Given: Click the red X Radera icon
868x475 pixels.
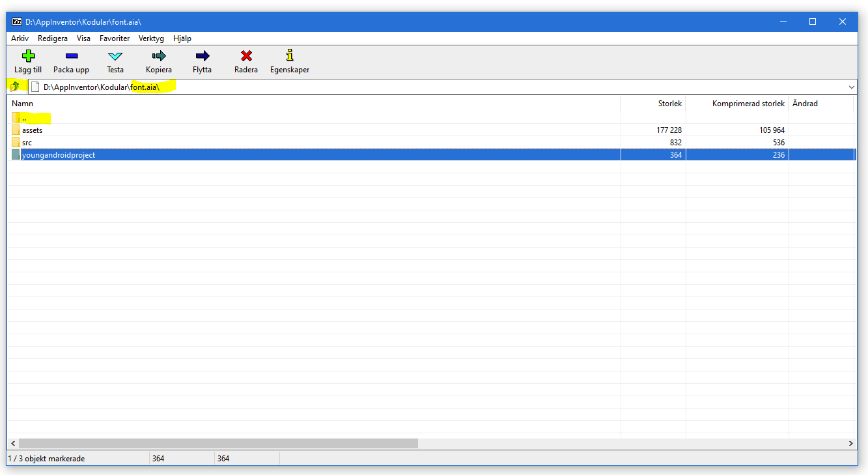Looking at the screenshot, I should tap(245, 56).
